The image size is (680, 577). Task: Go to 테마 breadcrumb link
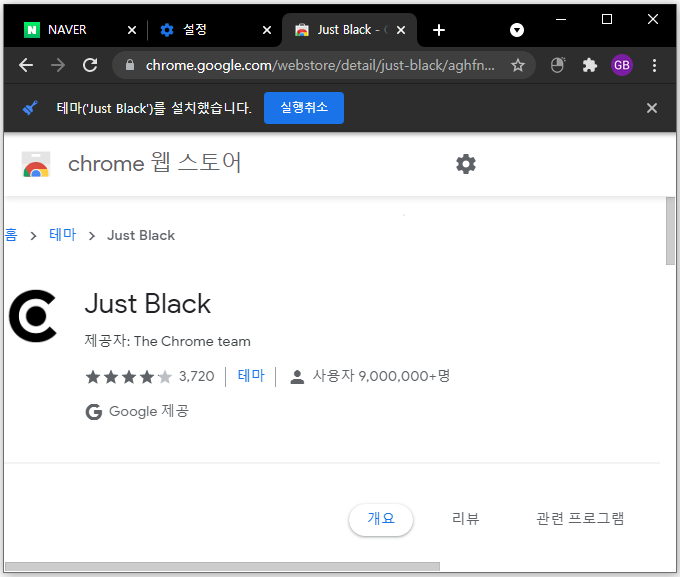pyautogui.click(x=62, y=235)
